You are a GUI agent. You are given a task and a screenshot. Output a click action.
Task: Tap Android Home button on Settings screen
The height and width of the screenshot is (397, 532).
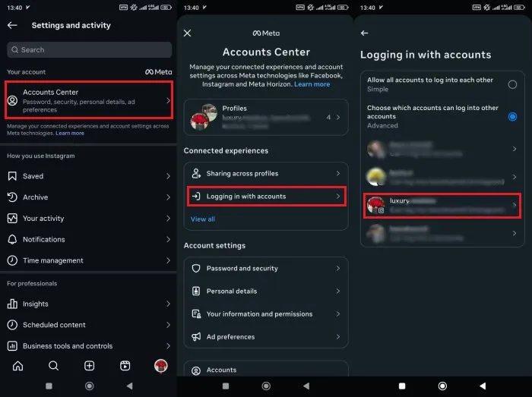89,386
